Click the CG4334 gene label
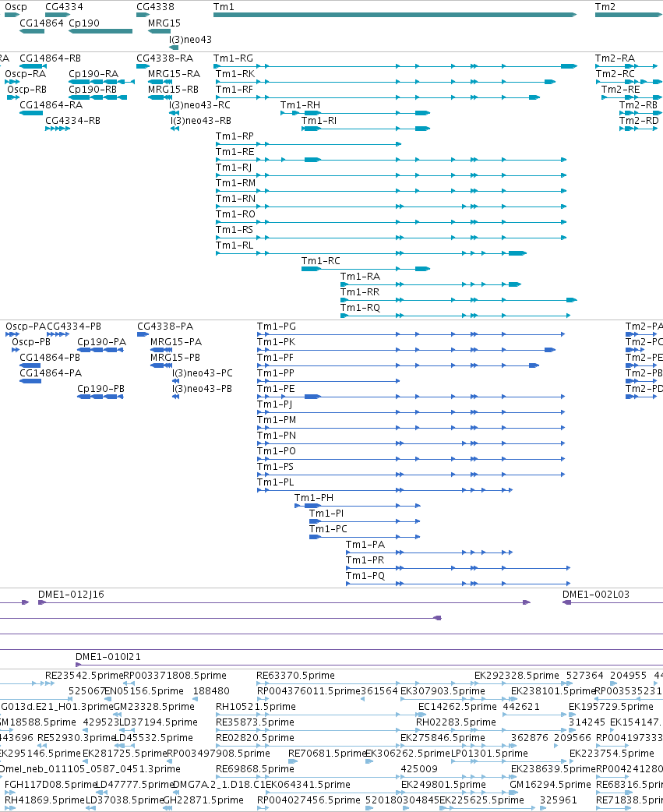 [x=64, y=7]
